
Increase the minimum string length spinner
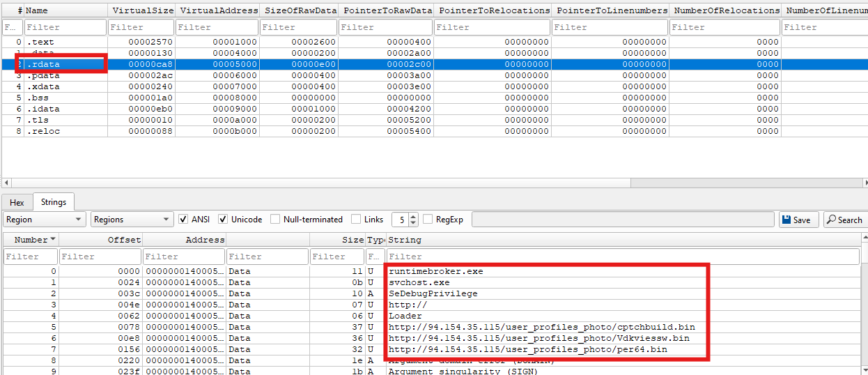pos(414,216)
